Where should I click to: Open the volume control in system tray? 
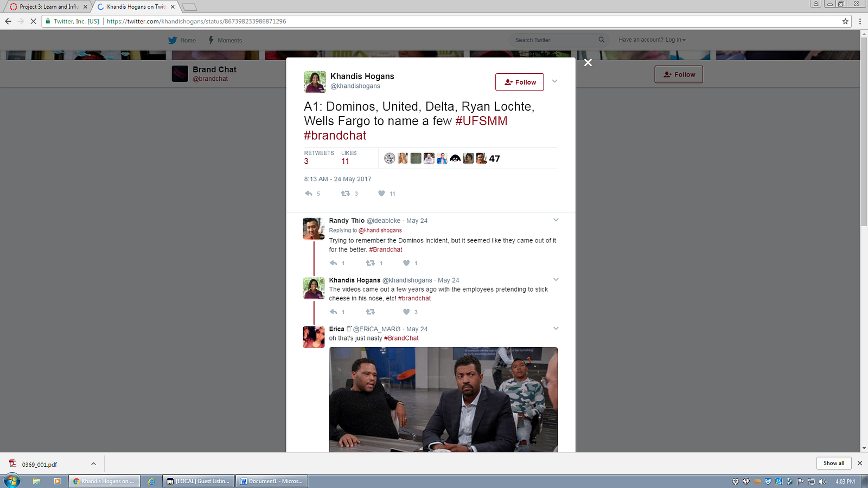[x=822, y=481]
